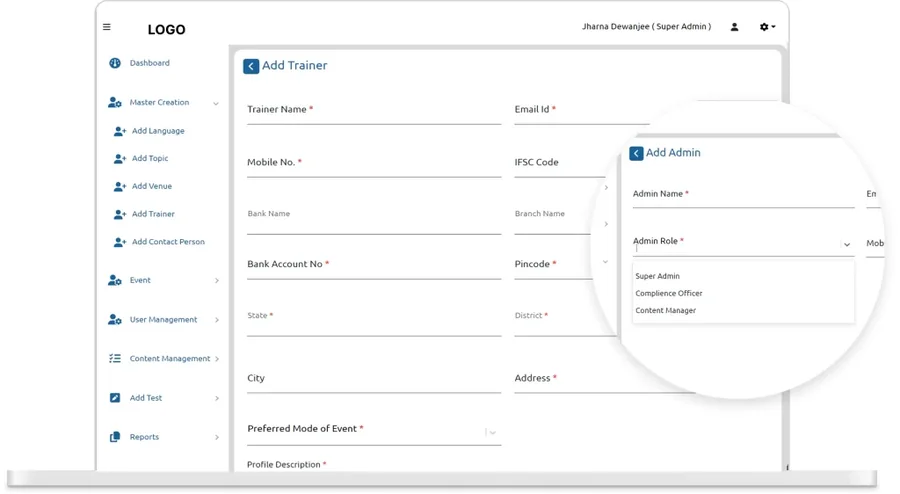The image size is (900, 494).
Task: Click the back arrow beside Add Admin
Action: pos(636,153)
